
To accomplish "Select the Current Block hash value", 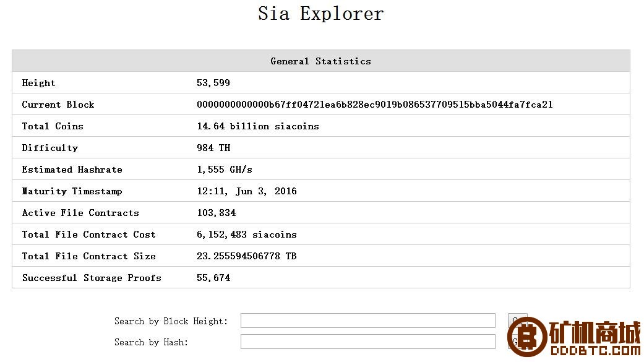I will pos(374,105).
